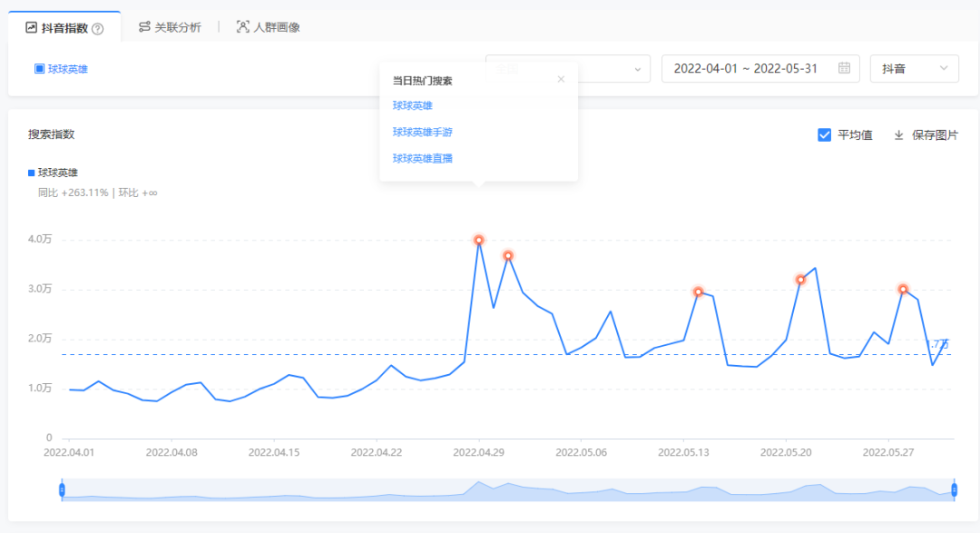This screenshot has width=980, height=533.
Task: Click the 搜索指数 chart title
Action: coord(51,133)
